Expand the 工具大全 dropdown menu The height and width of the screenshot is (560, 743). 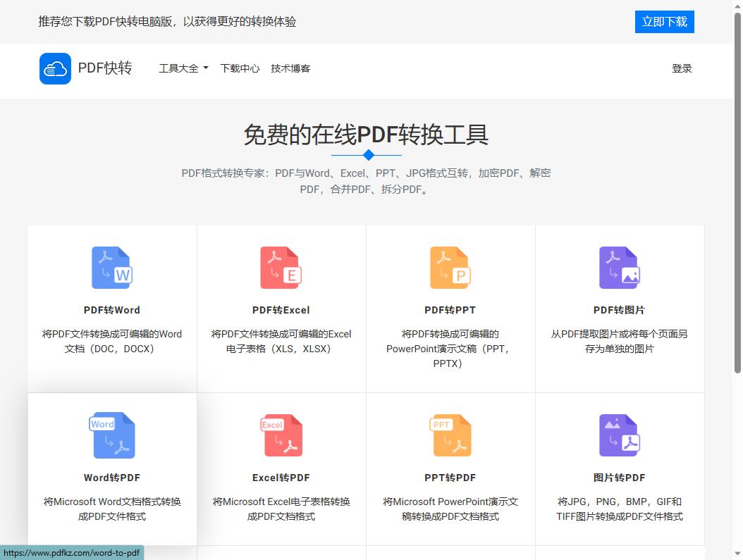click(x=183, y=68)
